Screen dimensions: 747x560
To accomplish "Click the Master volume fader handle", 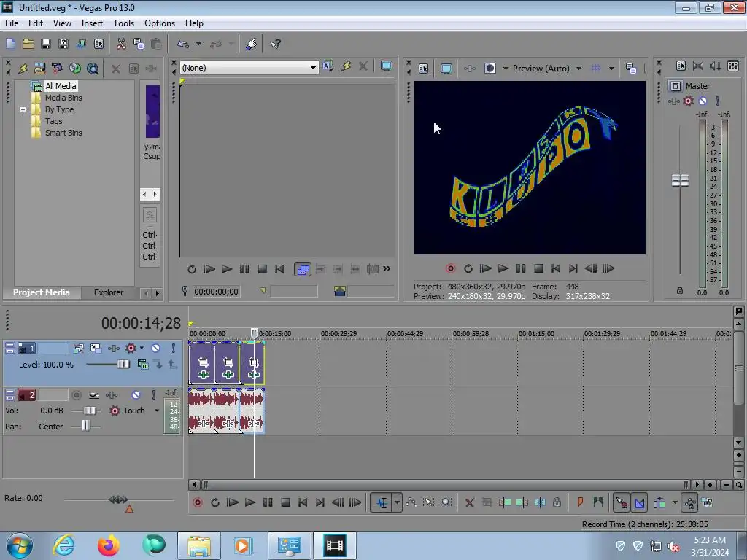I will [x=681, y=181].
